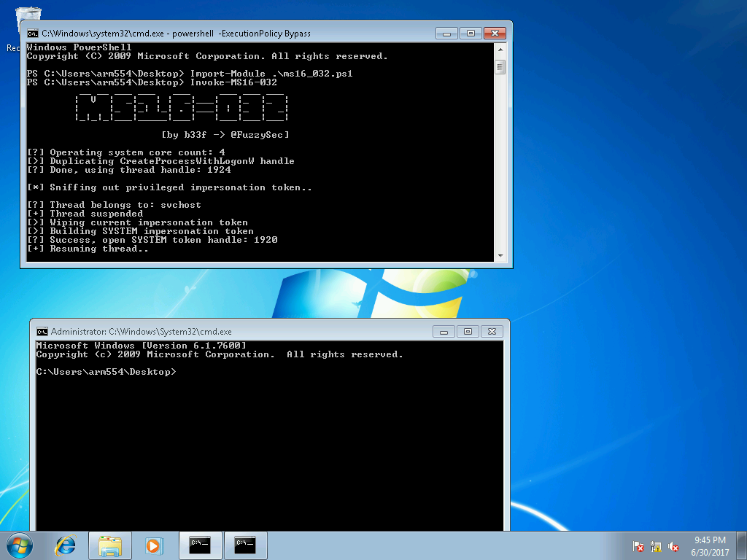Click 'Resuming thread..' output line
The width and height of the screenshot is (747, 560).
point(88,249)
